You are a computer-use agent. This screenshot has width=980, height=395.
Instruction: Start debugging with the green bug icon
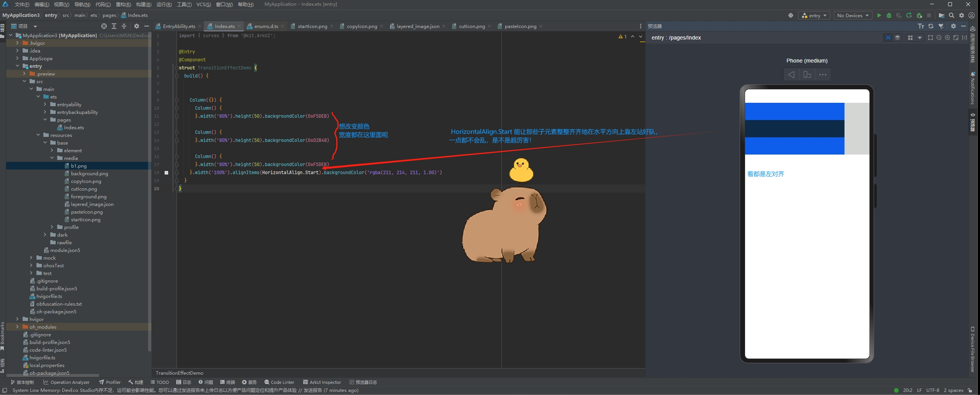click(x=889, y=15)
